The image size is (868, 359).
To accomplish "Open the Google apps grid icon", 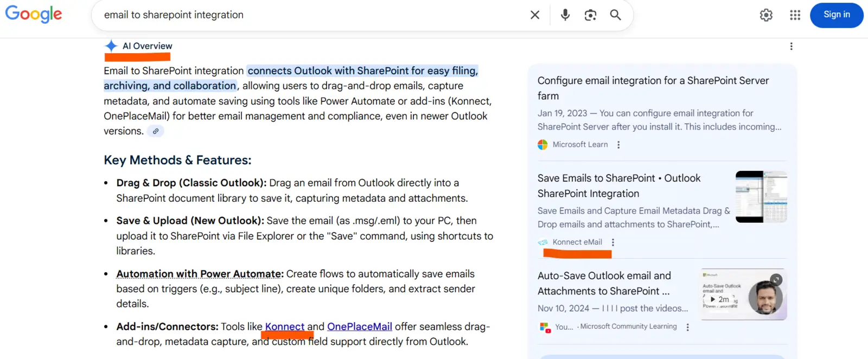I will (795, 15).
